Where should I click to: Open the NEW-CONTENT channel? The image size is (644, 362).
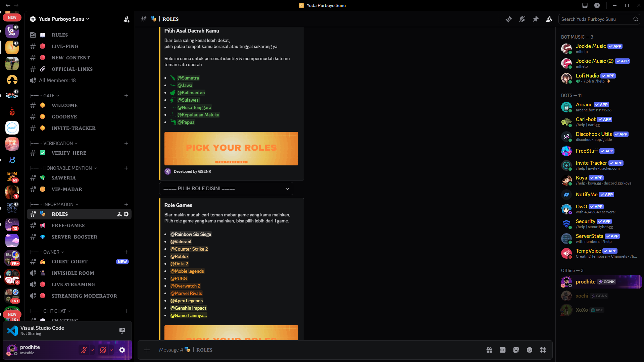[x=79, y=58]
